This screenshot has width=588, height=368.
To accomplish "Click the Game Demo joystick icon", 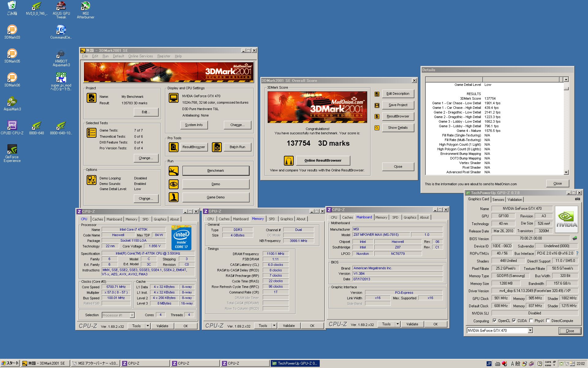I will pos(174,197).
